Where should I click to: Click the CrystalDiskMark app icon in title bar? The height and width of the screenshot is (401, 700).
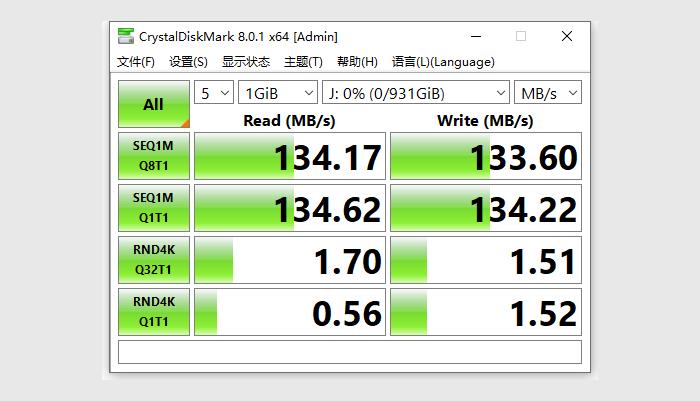125,36
